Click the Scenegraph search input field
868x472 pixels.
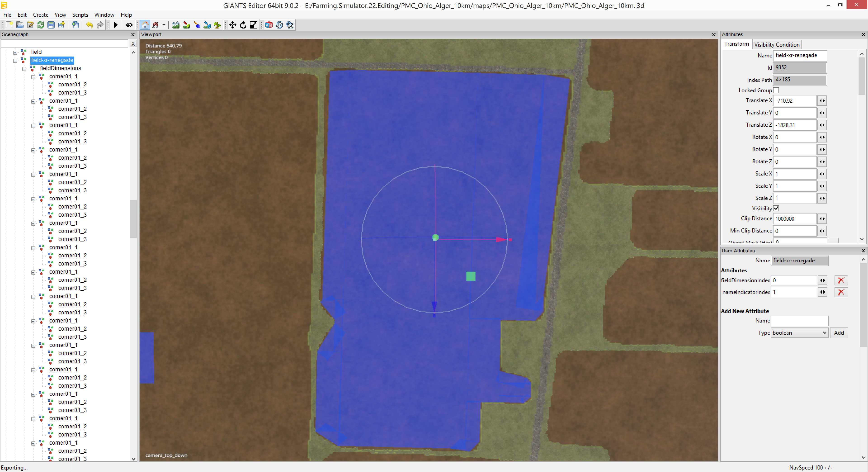coord(65,43)
